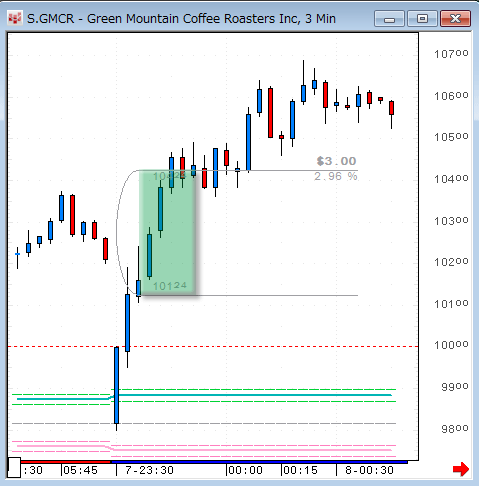The width and height of the screenshot is (479, 486).
Task: Click the red scroll-forward arrow
Action: pyautogui.click(x=461, y=469)
